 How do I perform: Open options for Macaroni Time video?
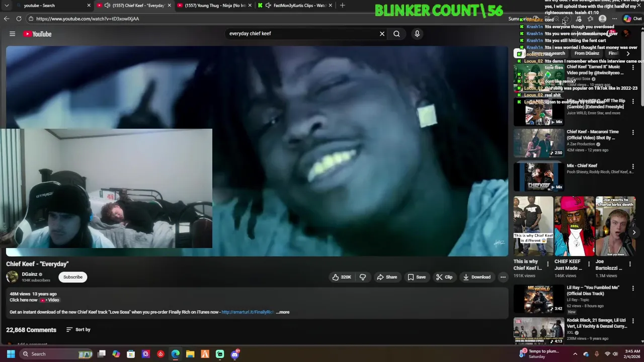tap(633, 133)
